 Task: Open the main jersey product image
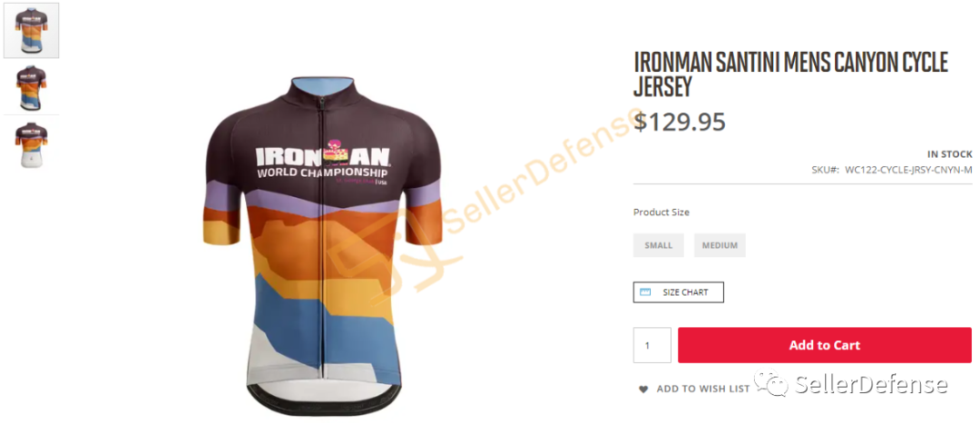pyautogui.click(x=322, y=247)
